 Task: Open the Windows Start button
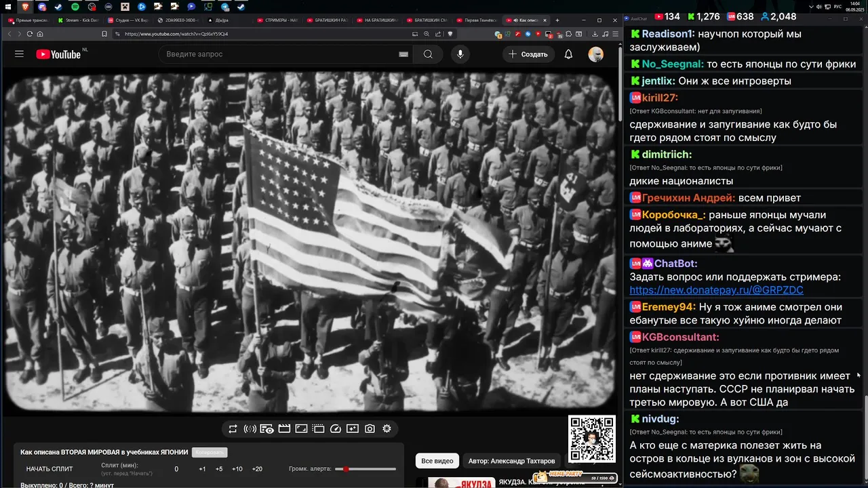pos(8,7)
